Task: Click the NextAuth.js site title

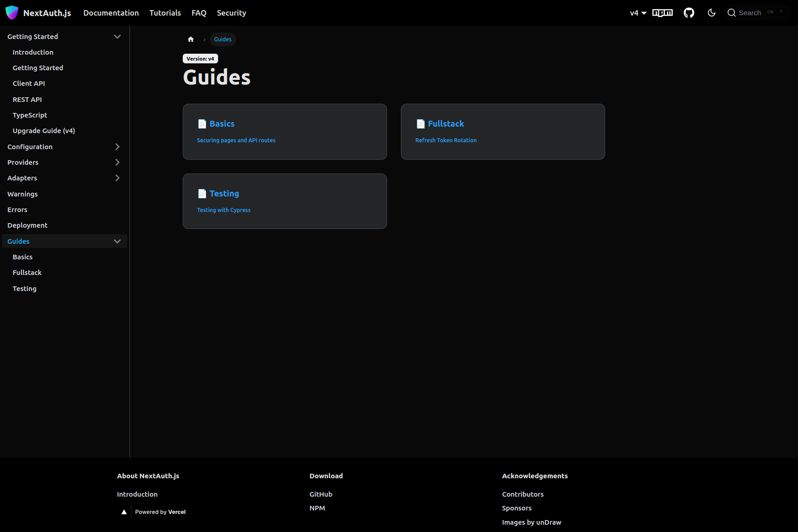Action: pos(47,13)
